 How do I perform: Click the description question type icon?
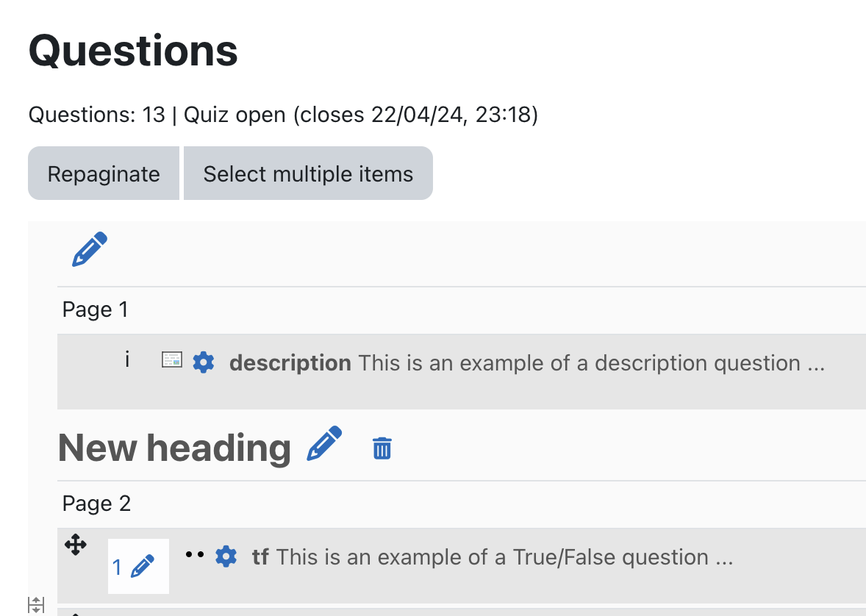click(x=172, y=360)
